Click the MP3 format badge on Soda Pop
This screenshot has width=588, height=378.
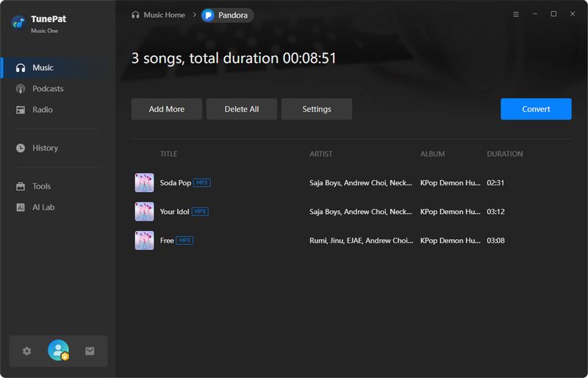coord(202,182)
